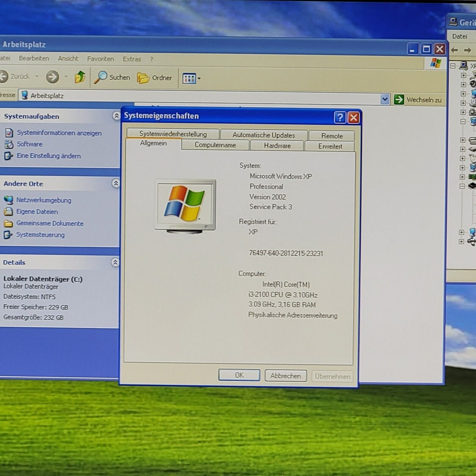Screen dimensions: 476x476
Task: Click the green Wechseln zu arrow
Action: [399, 99]
